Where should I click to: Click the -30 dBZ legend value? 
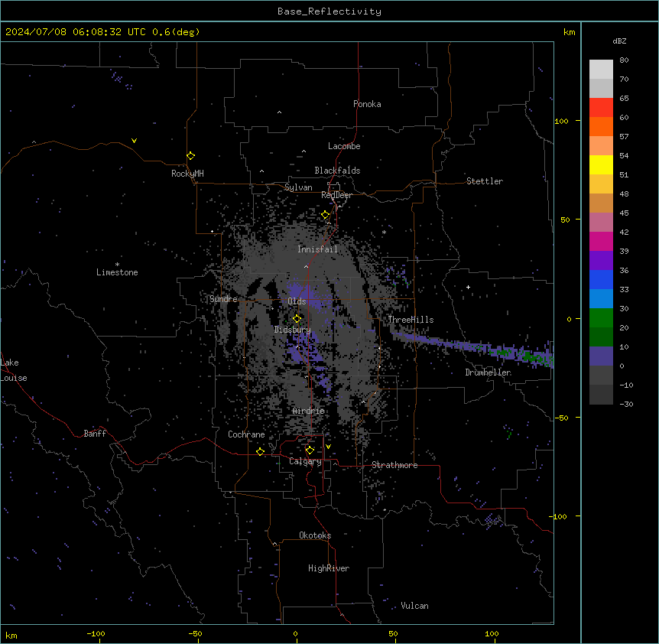pos(626,404)
